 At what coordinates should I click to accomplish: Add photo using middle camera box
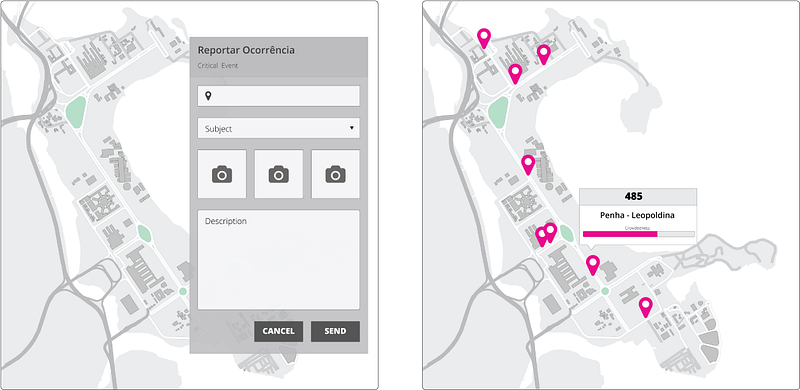pos(279,174)
